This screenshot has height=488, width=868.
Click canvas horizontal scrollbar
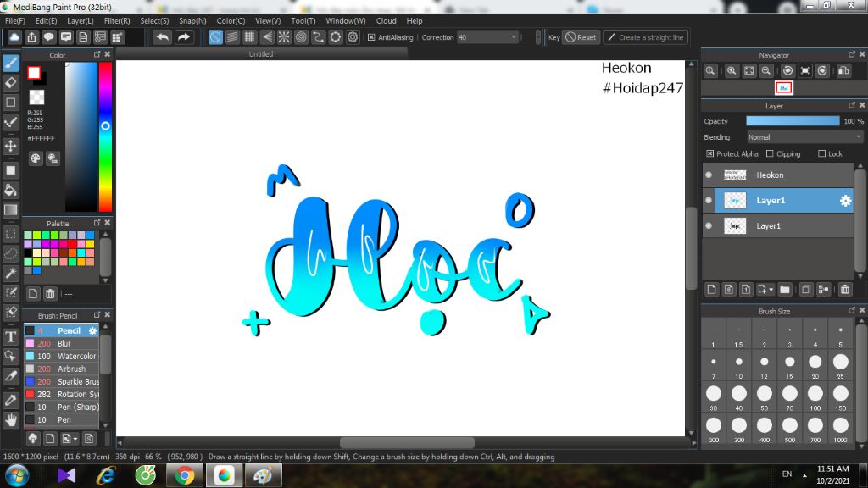(x=407, y=442)
